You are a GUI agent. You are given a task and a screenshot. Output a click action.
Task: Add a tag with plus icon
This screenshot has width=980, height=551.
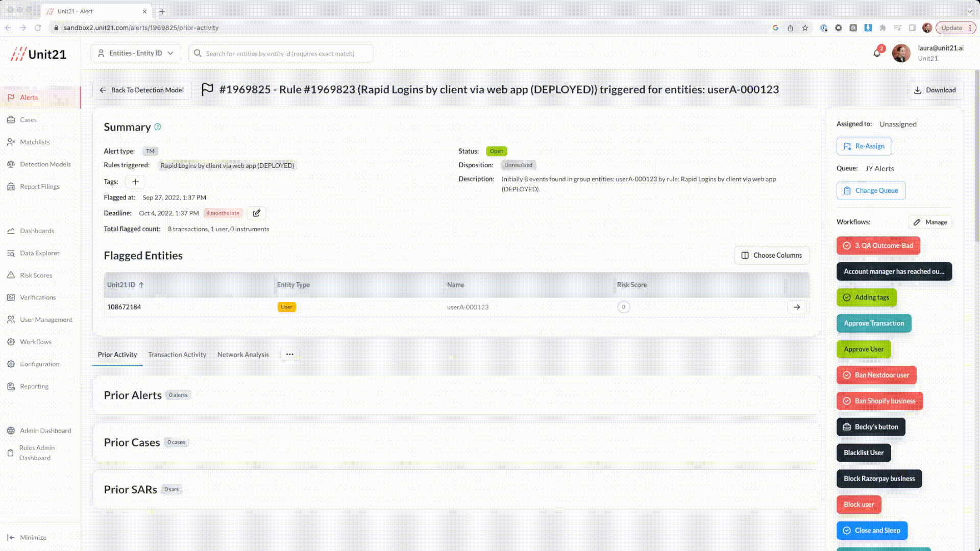135,182
